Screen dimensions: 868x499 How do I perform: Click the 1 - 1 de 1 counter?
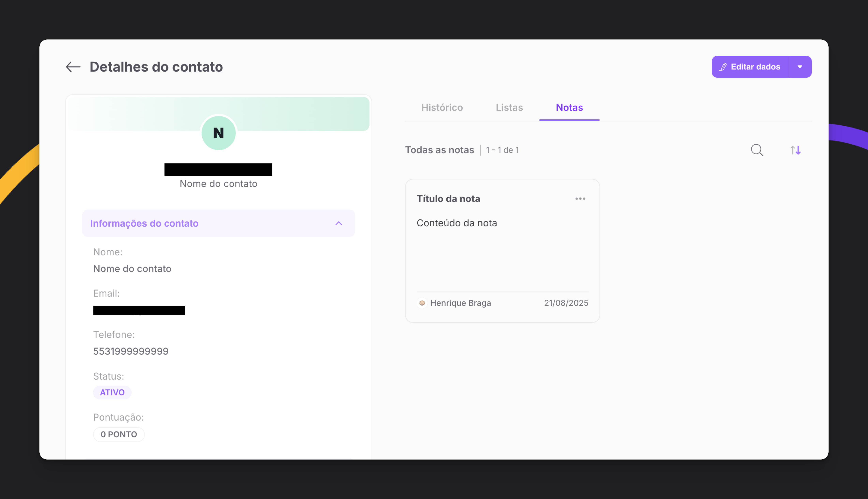(x=502, y=150)
